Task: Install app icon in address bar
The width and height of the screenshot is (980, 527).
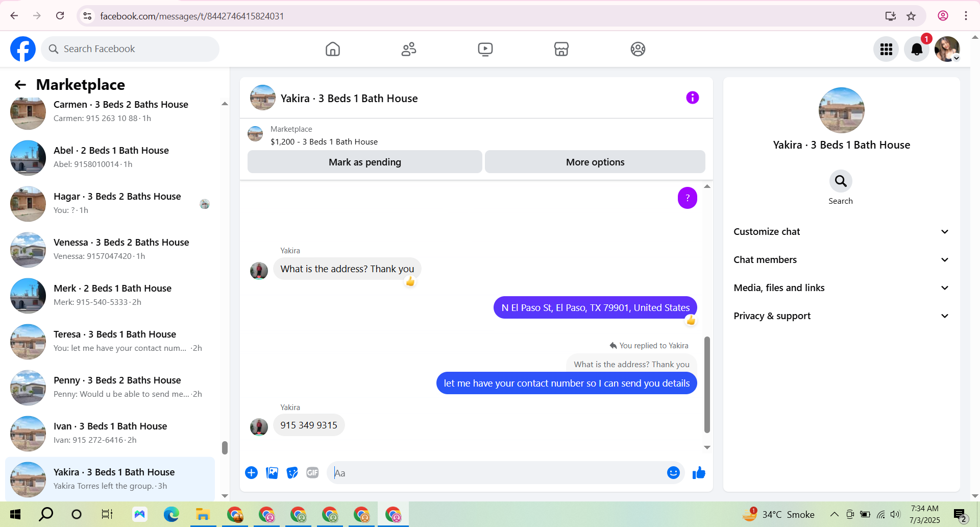Action: pyautogui.click(x=890, y=16)
